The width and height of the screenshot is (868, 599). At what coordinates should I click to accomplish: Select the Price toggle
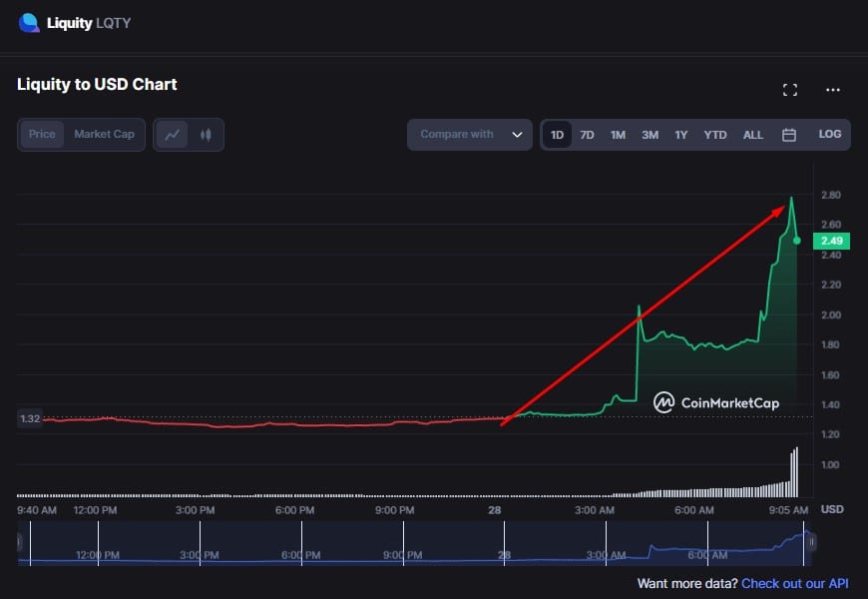pos(42,134)
